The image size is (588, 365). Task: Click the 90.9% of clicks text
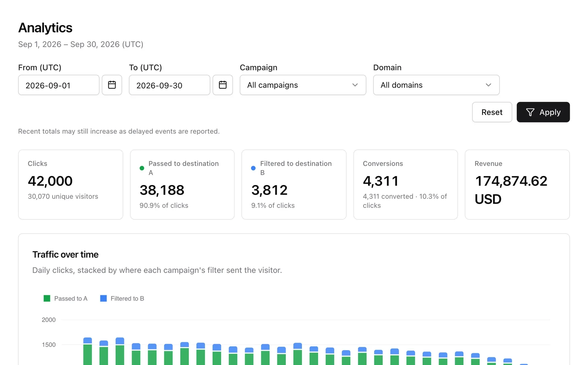164,205
